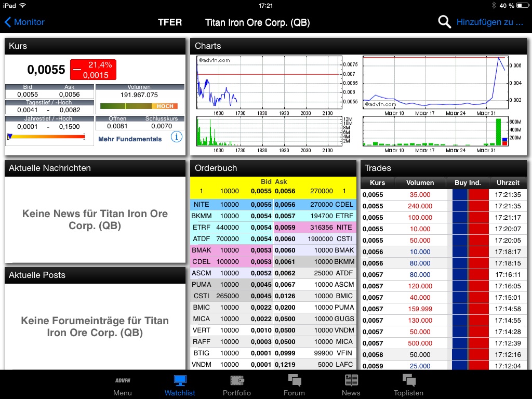
Task: Select the TFER ticker label in the header
Action: [x=170, y=22]
